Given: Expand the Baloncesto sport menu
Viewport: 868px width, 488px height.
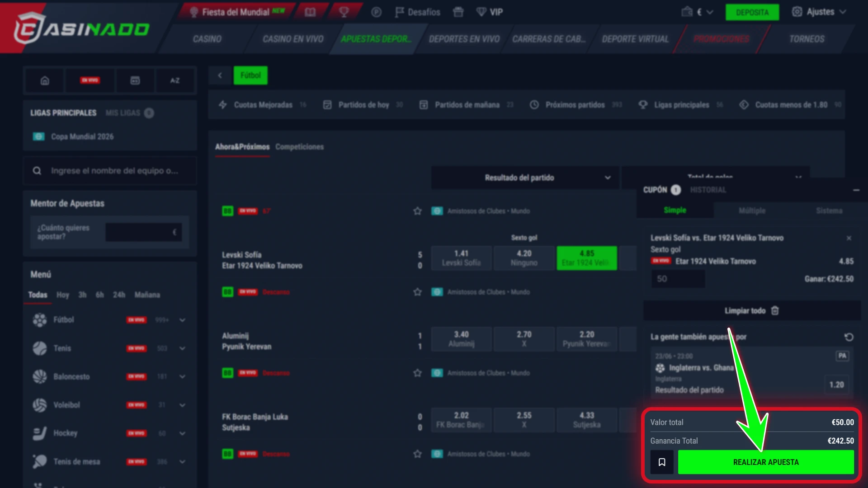Looking at the screenshot, I should (182, 376).
